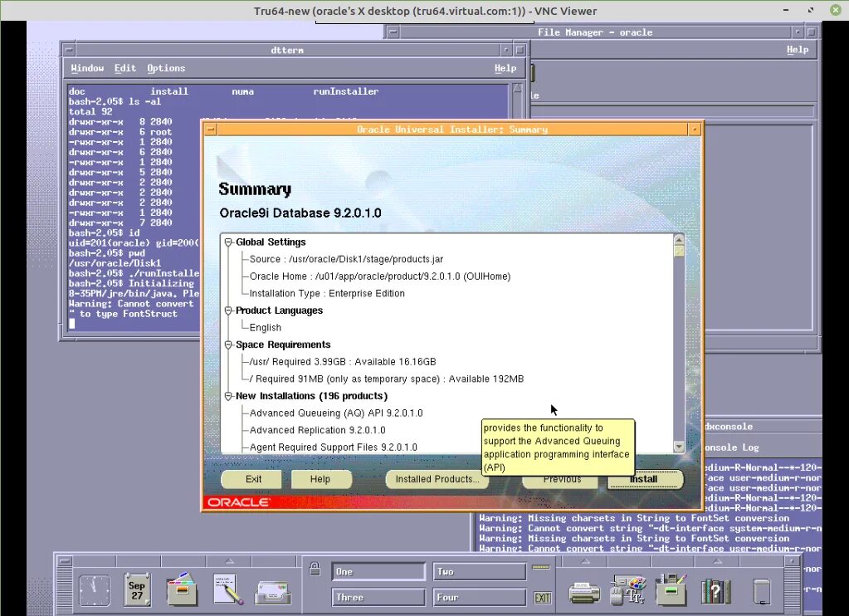Select the Oracle Home path row
This screenshot has width=849, height=616.
point(379,276)
